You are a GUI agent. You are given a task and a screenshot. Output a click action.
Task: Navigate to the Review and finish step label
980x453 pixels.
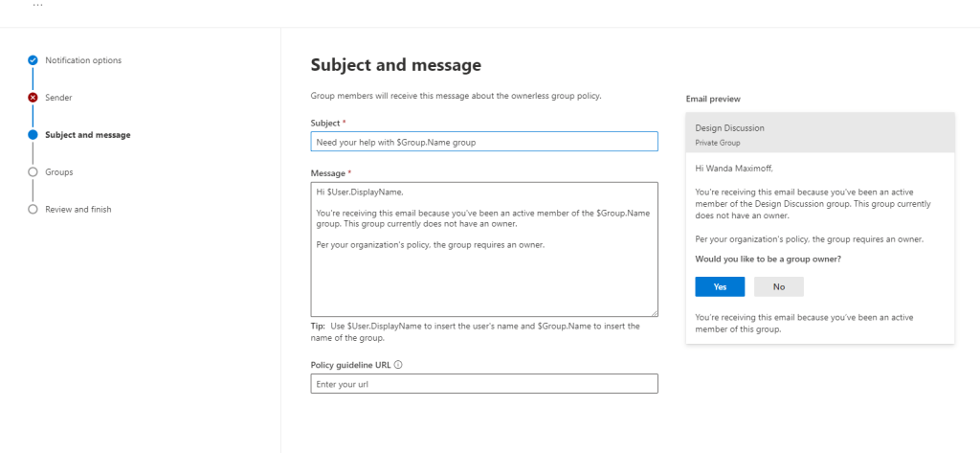(x=78, y=209)
